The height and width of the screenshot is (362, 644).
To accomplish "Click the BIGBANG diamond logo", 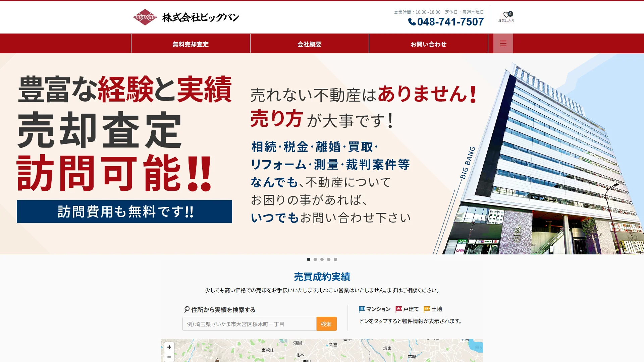I will 145,17.
